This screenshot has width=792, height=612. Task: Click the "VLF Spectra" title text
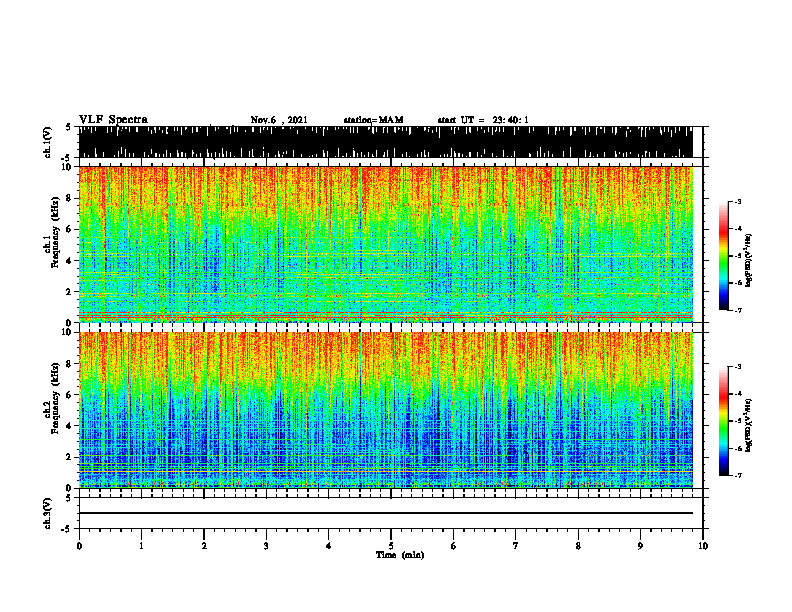113,120
